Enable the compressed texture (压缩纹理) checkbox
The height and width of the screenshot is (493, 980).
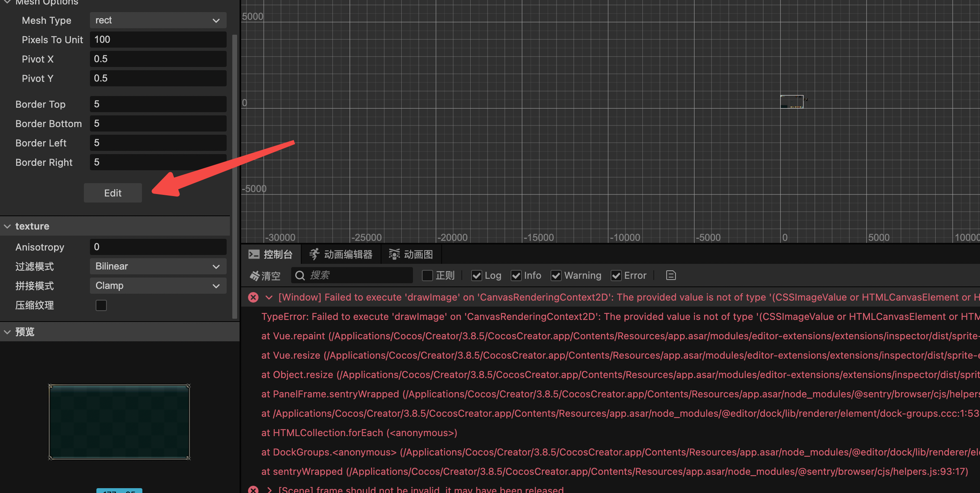point(101,305)
